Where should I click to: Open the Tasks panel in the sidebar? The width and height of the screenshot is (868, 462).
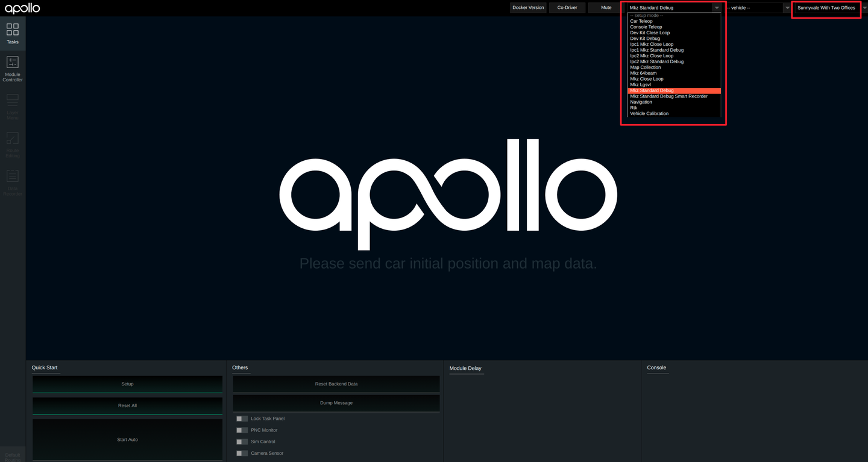pos(12,33)
